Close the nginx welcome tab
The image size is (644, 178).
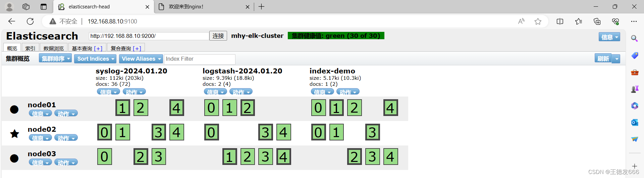(248, 7)
